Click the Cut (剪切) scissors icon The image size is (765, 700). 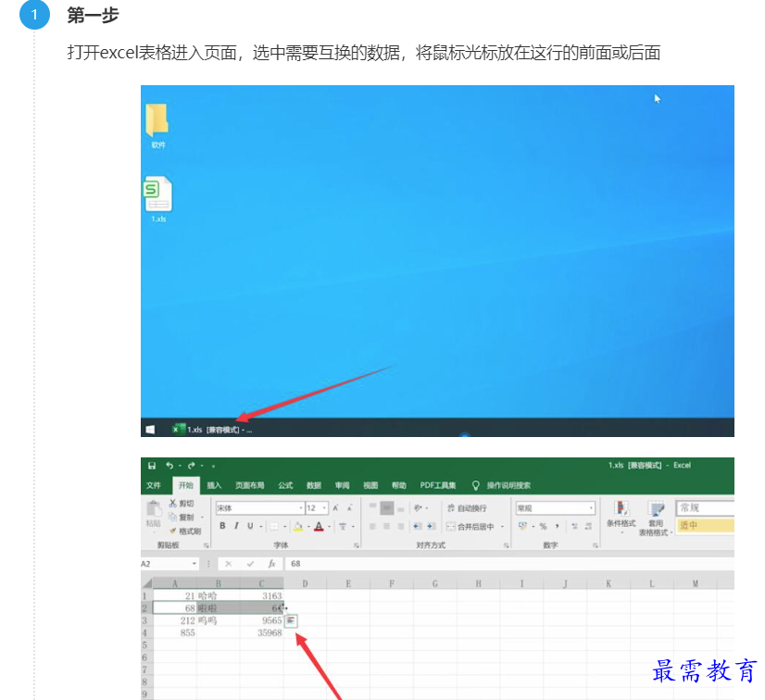[x=172, y=503]
